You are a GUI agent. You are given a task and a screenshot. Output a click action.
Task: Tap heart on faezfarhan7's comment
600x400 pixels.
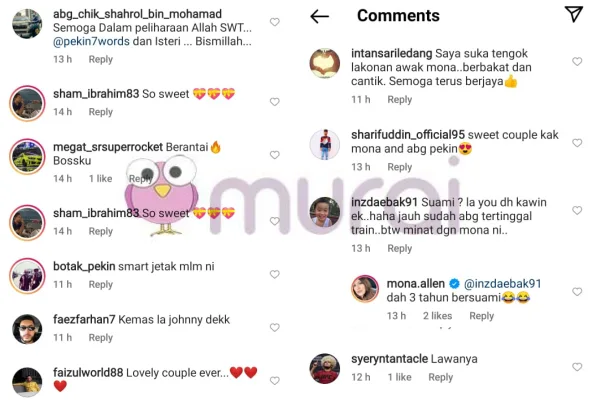pos(274,327)
